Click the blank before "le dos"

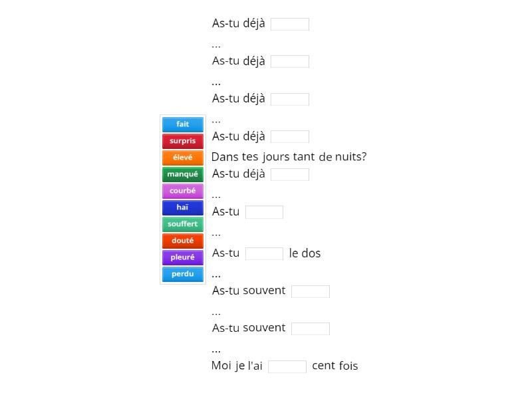pyautogui.click(x=264, y=253)
